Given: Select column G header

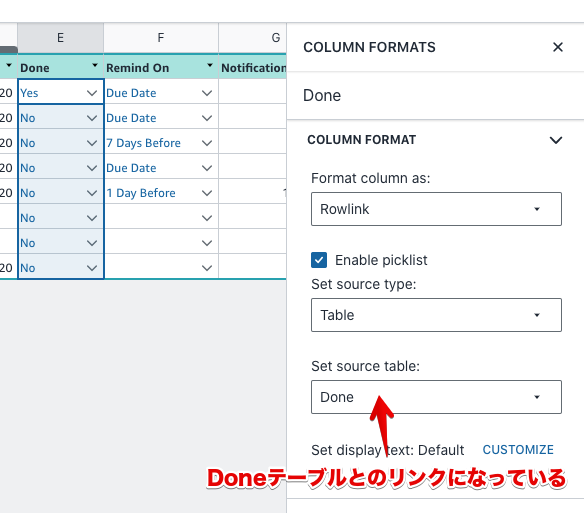Looking at the screenshot, I should pos(253,38).
